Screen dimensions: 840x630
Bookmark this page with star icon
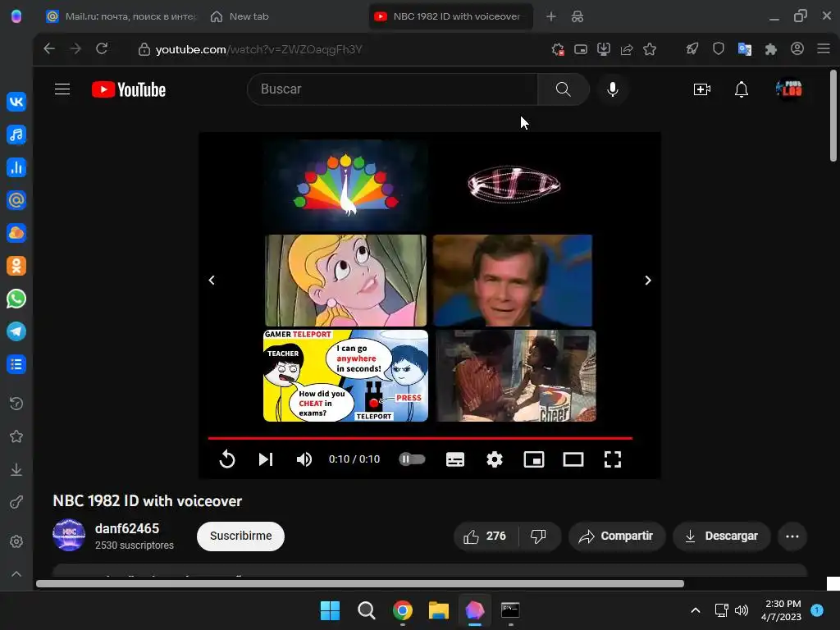pos(650,49)
